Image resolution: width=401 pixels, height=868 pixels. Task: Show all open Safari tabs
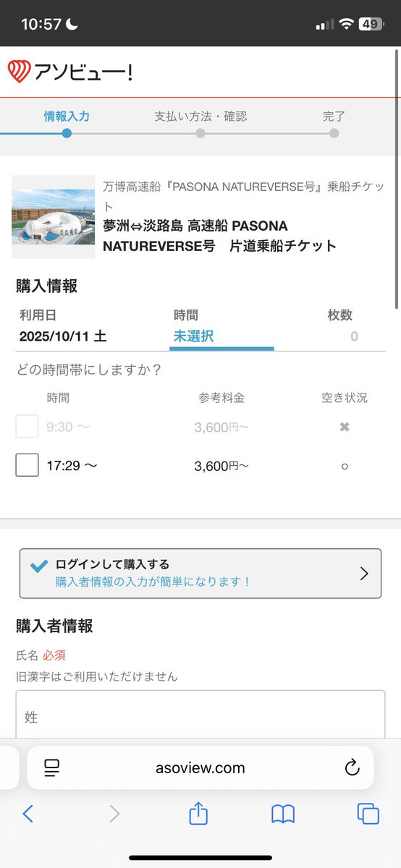pyautogui.click(x=368, y=814)
